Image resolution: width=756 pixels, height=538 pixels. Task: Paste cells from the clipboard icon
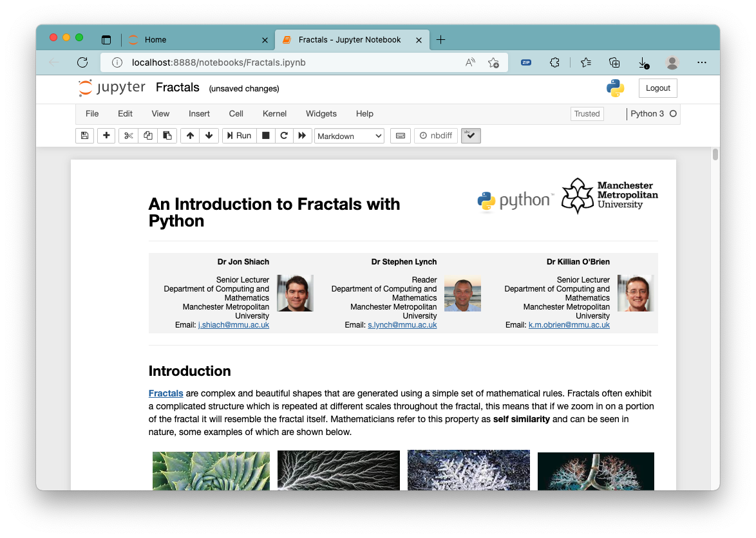click(x=167, y=136)
